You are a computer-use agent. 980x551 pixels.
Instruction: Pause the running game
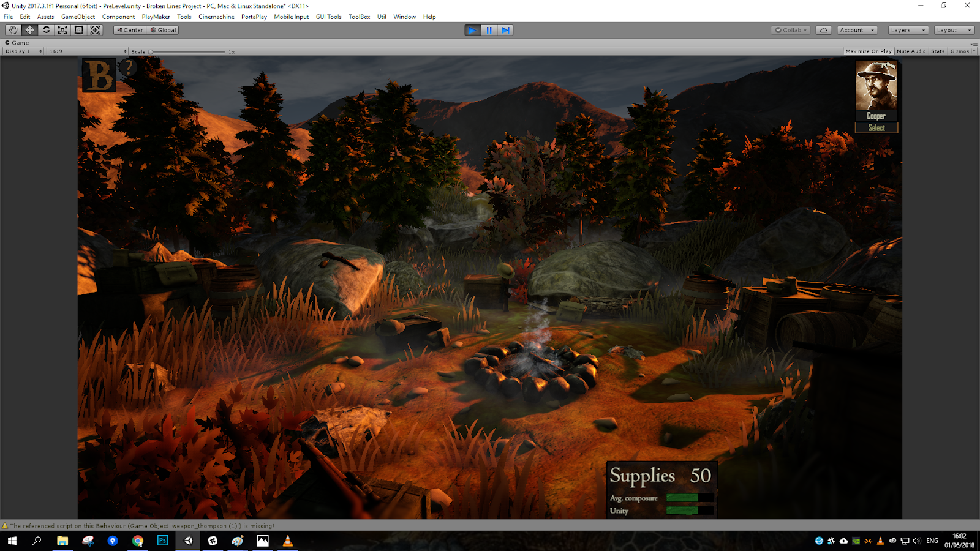tap(489, 30)
